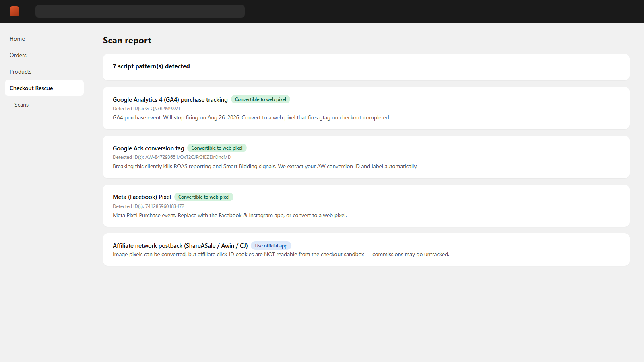Select Checkout Rescue in the sidebar
This screenshot has width=644, height=362.
44,88
